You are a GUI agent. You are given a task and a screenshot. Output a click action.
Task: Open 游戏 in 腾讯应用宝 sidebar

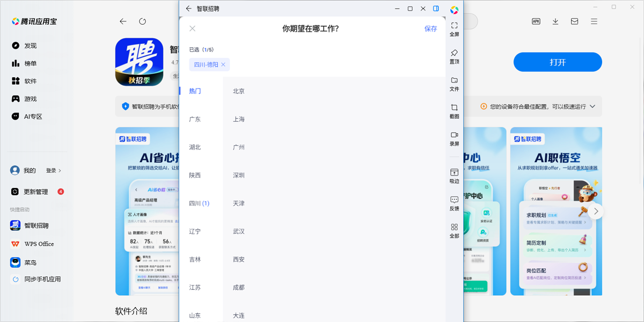24,99
